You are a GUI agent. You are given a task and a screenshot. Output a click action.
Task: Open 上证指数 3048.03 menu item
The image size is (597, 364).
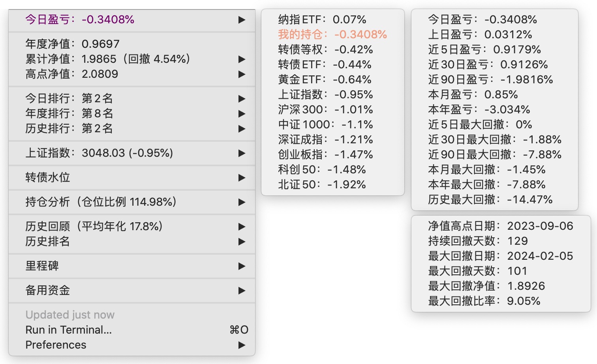pos(99,153)
